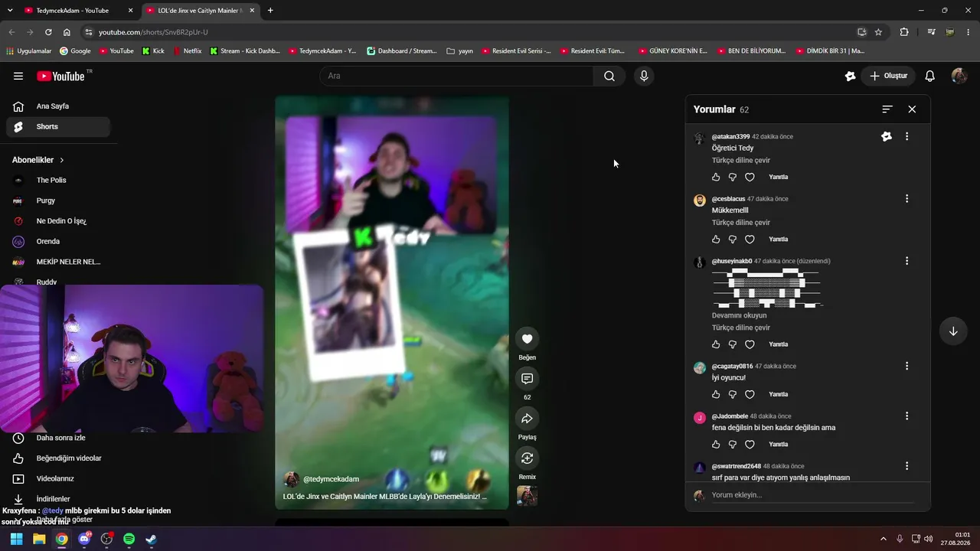The height and width of the screenshot is (551, 980).
Task: Open more options for cagatay0816's comment
Action: pos(907,366)
